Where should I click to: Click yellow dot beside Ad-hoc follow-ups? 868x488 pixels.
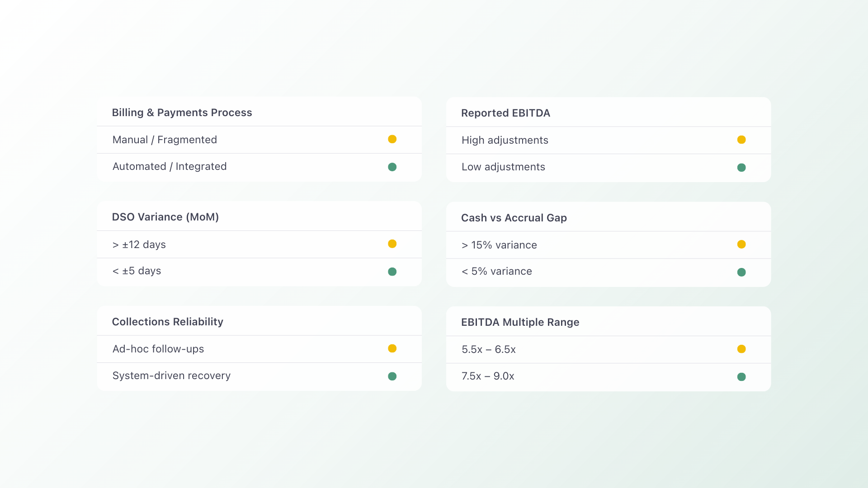point(392,348)
